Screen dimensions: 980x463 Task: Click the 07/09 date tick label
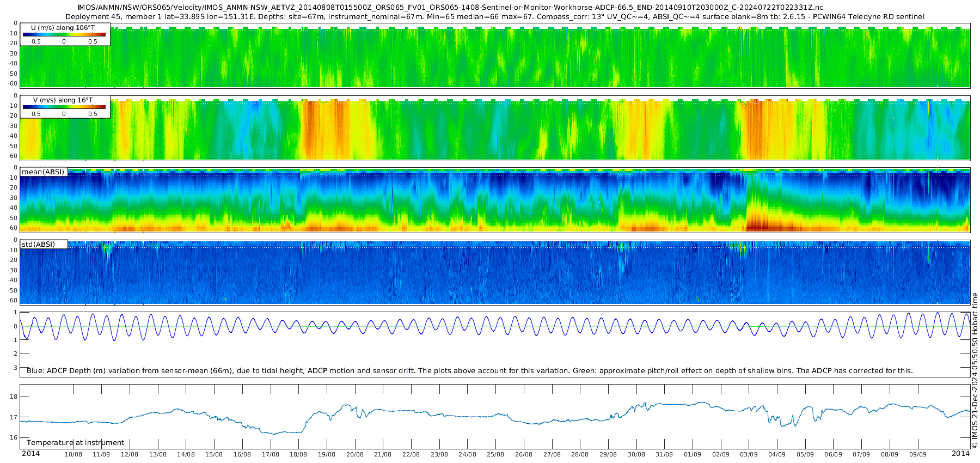coord(861,454)
